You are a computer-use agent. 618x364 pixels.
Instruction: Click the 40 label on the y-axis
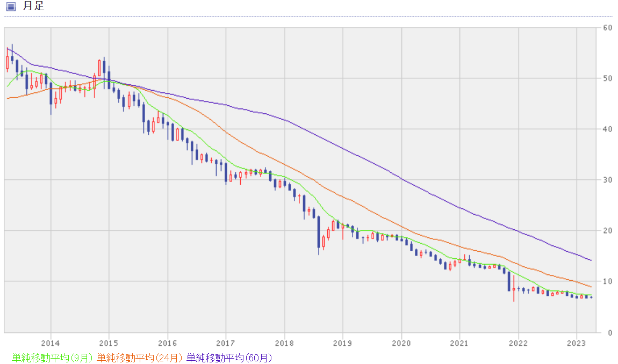pyautogui.click(x=608, y=129)
